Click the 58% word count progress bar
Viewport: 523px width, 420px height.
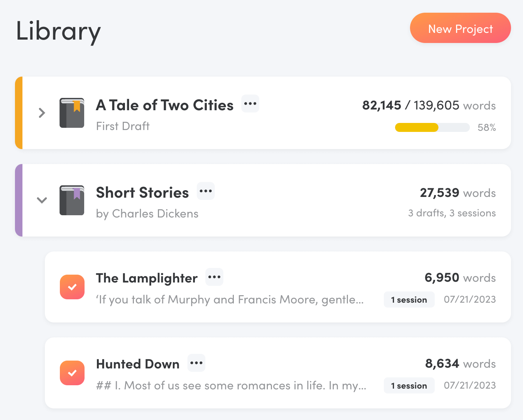pos(432,127)
